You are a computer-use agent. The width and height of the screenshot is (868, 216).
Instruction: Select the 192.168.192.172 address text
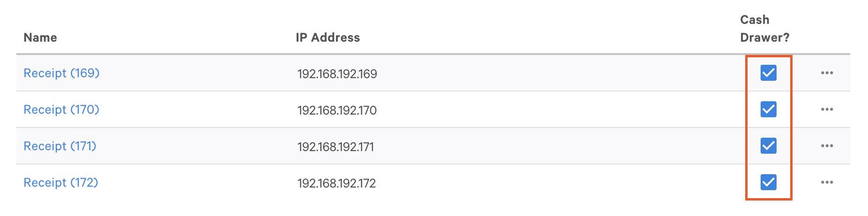coord(337,183)
